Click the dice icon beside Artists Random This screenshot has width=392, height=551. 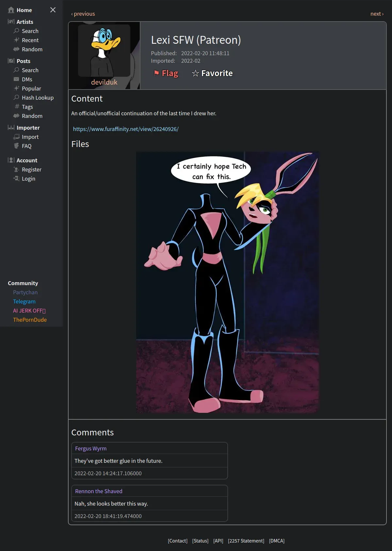[16, 49]
